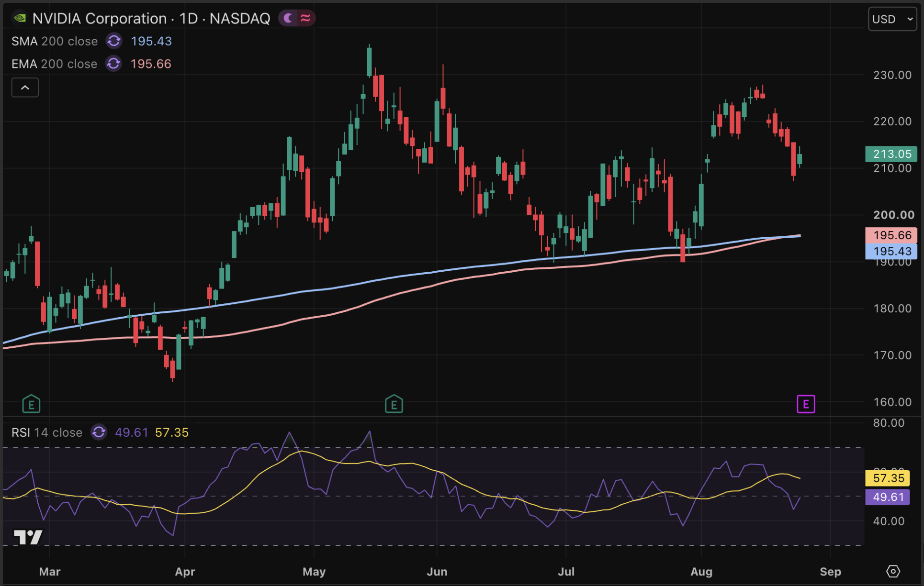The width and height of the screenshot is (924, 586).
Task: Click the 40.00 RSI axis tick
Action: (889, 521)
